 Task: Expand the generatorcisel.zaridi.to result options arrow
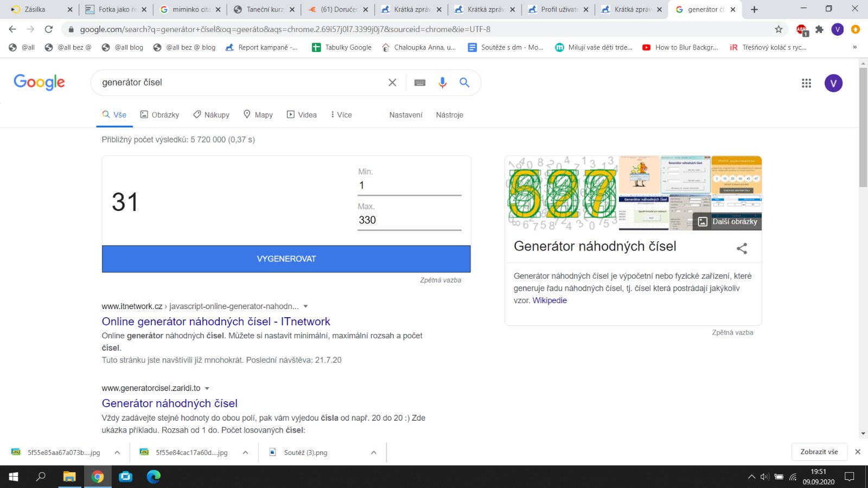click(207, 388)
